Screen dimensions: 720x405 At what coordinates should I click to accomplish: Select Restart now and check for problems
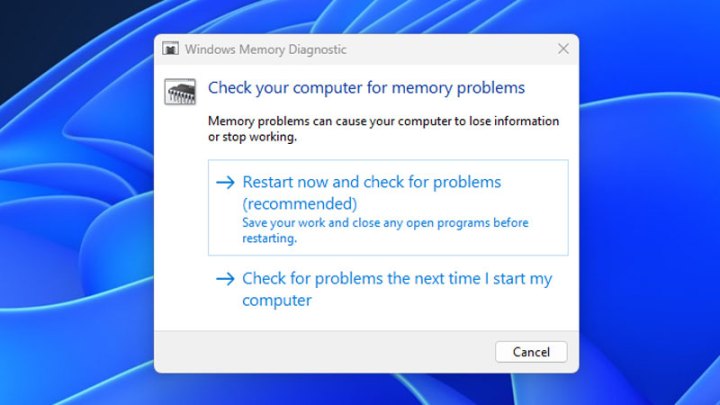tap(371, 183)
